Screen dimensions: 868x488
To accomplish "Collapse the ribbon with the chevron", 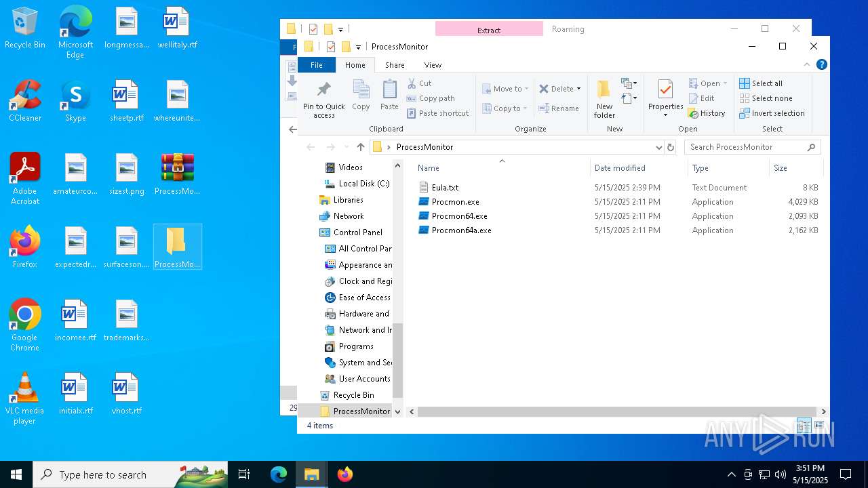I will [807, 65].
